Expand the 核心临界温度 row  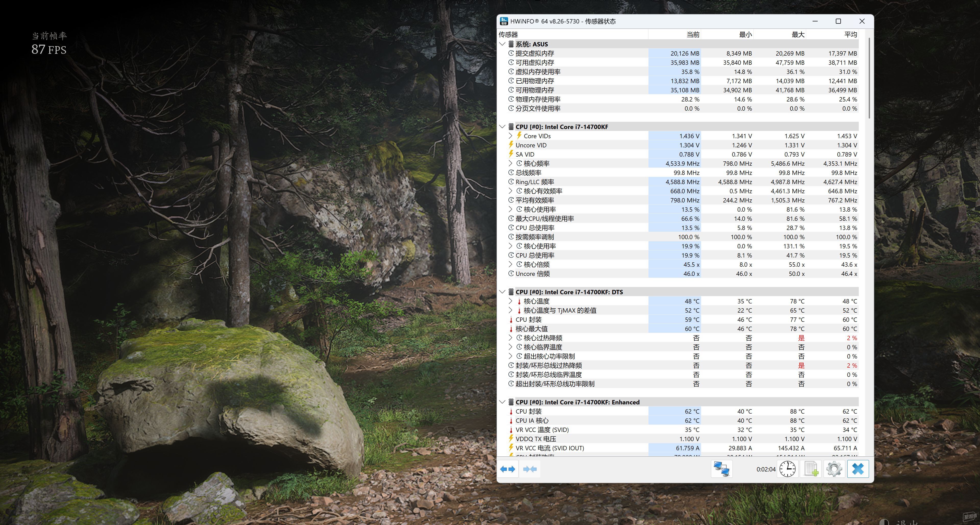click(510, 347)
